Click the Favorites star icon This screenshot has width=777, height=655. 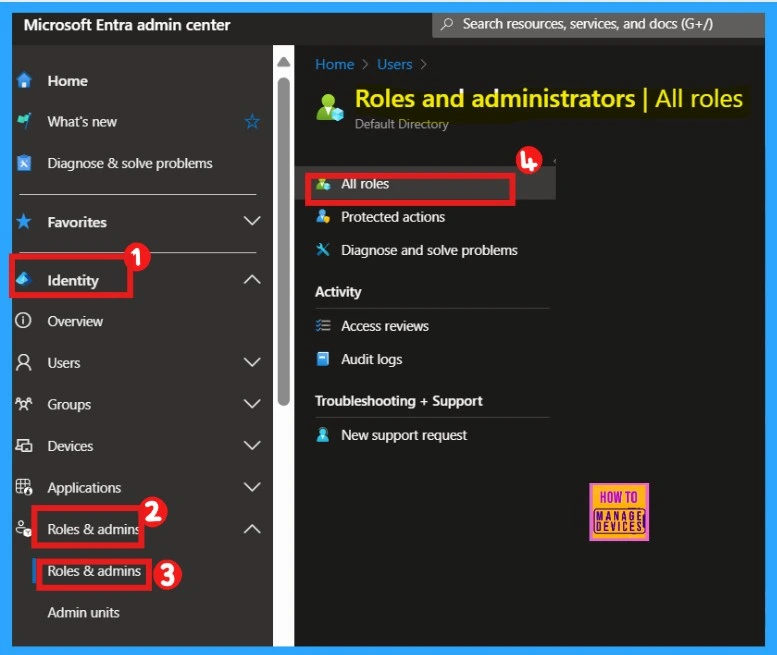24,221
